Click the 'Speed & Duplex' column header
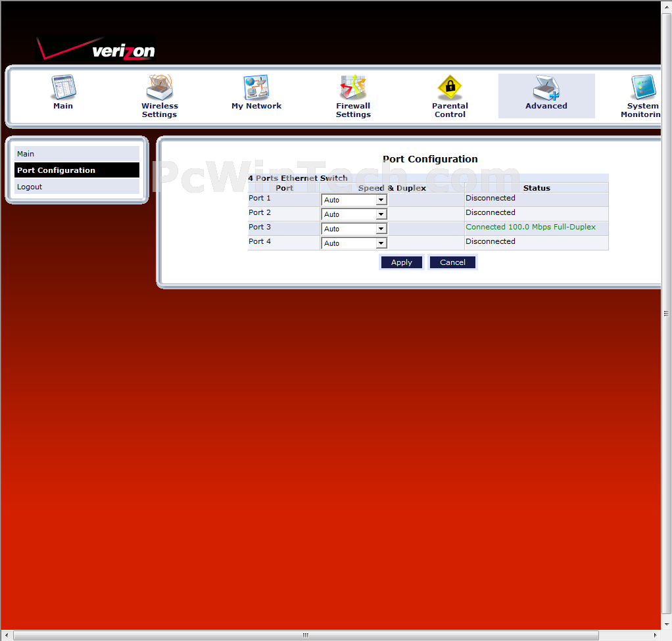 [392, 188]
